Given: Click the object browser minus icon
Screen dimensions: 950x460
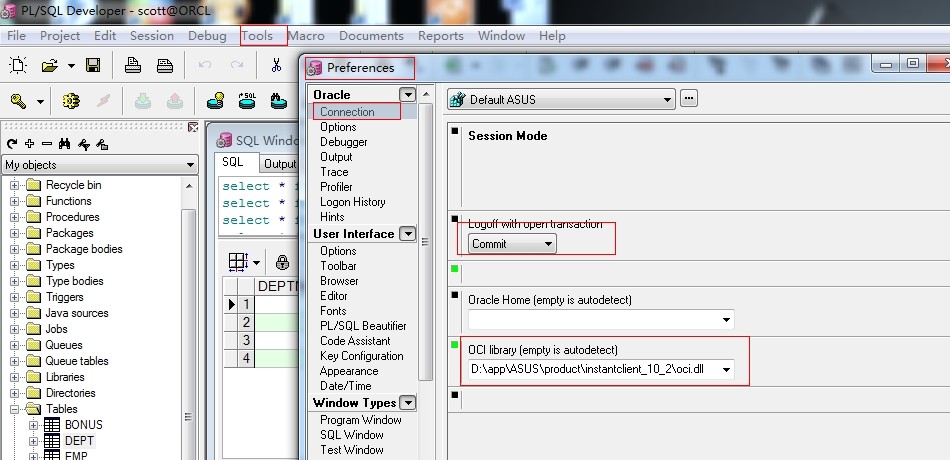Looking at the screenshot, I should 47,144.
